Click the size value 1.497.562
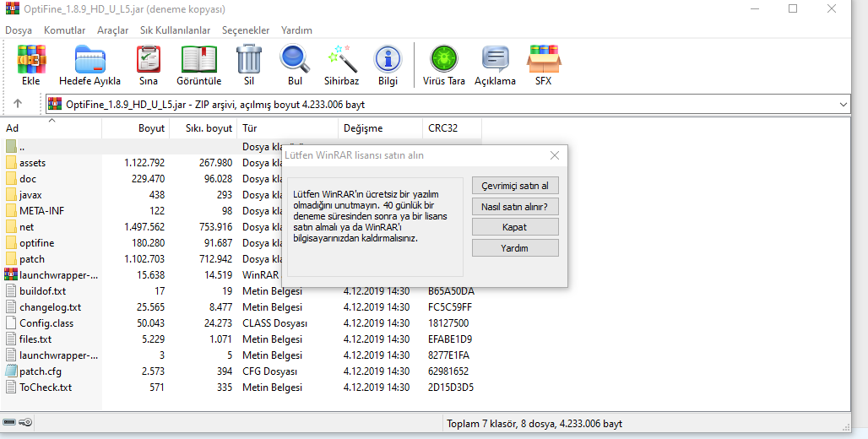Image resolution: width=868 pixels, height=439 pixels. pyautogui.click(x=144, y=227)
